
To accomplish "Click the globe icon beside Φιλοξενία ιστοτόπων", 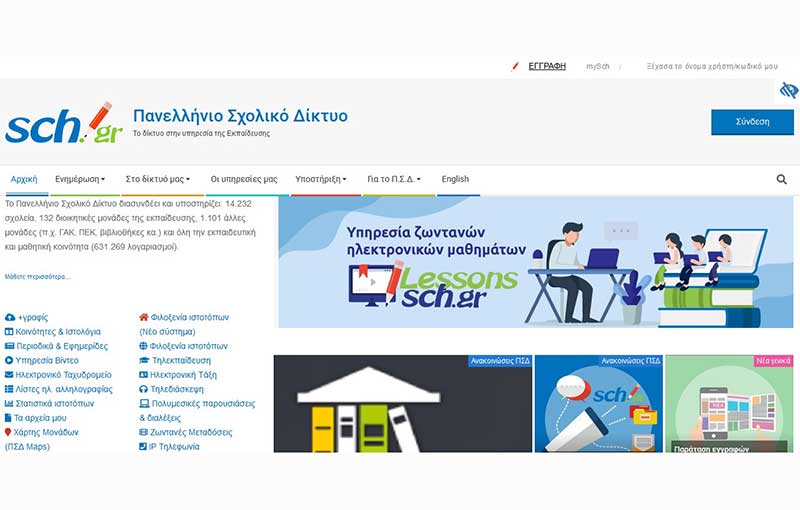I will pos(143,346).
